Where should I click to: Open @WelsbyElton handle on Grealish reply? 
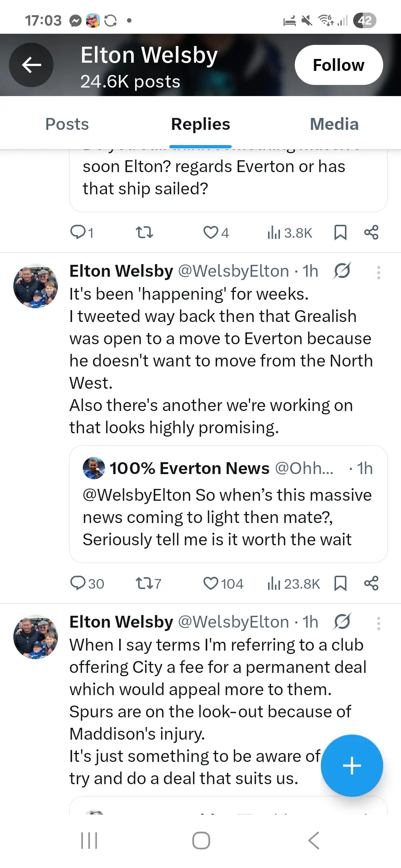(234, 271)
